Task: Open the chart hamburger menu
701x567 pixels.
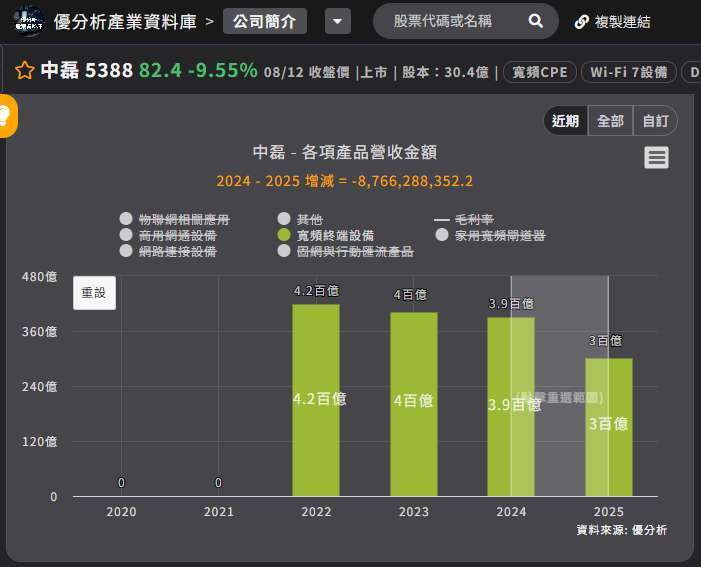Action: pos(656,157)
